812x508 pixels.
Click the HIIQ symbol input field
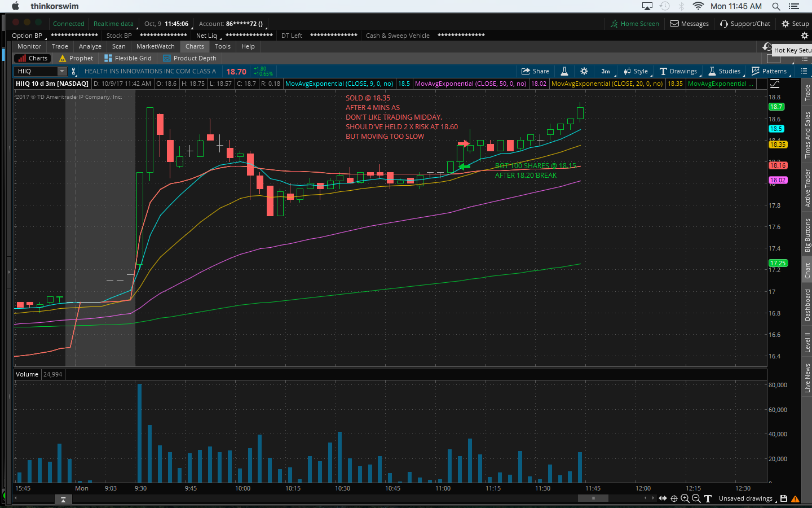tap(37, 71)
